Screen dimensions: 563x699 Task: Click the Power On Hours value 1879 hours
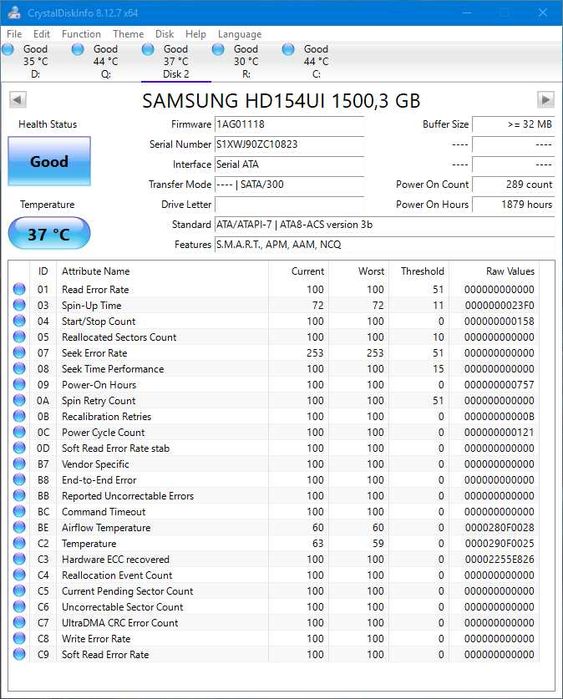click(x=514, y=205)
